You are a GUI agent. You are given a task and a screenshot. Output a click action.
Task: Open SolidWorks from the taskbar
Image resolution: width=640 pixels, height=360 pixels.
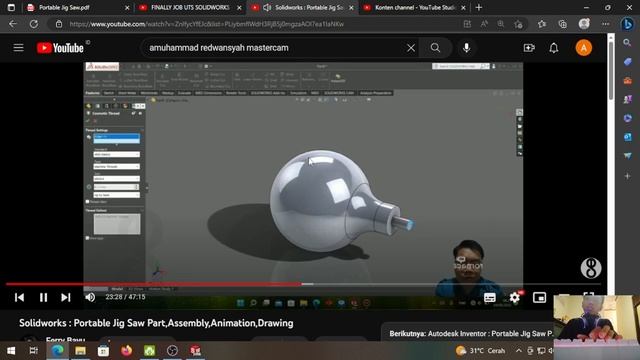tap(196, 351)
